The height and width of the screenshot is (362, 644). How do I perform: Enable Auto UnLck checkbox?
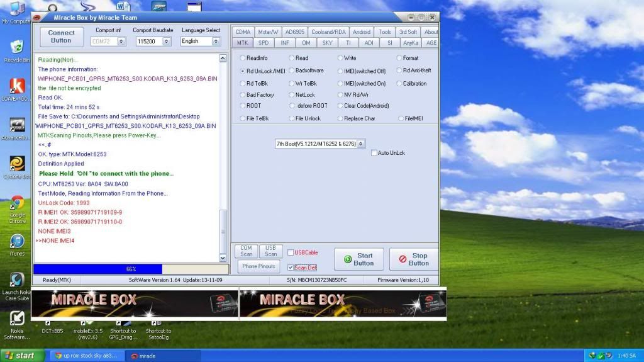pyautogui.click(x=374, y=153)
